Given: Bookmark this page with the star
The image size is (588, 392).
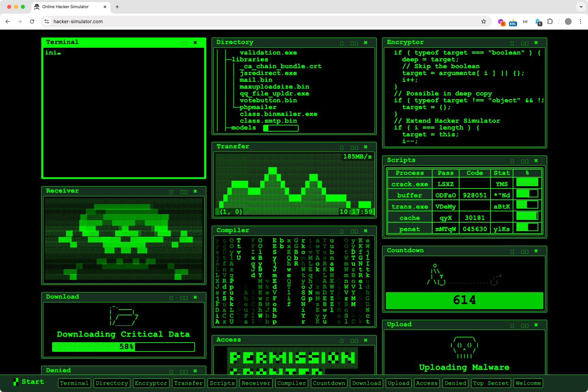Looking at the screenshot, I should pos(483,21).
